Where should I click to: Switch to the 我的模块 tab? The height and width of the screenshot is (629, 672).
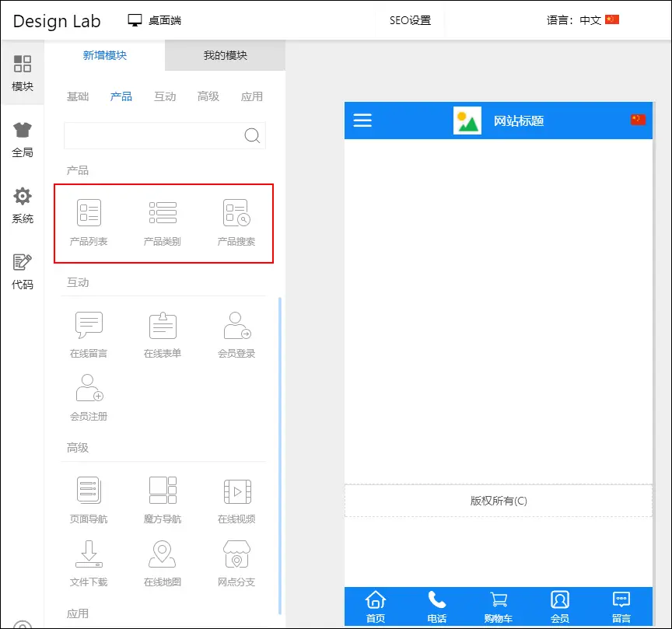pos(225,55)
